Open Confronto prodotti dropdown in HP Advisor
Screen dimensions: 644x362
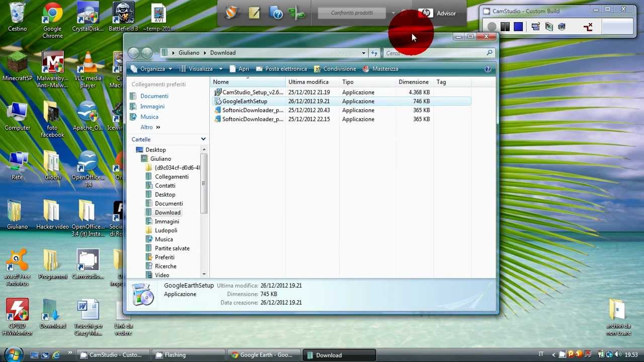(393, 13)
